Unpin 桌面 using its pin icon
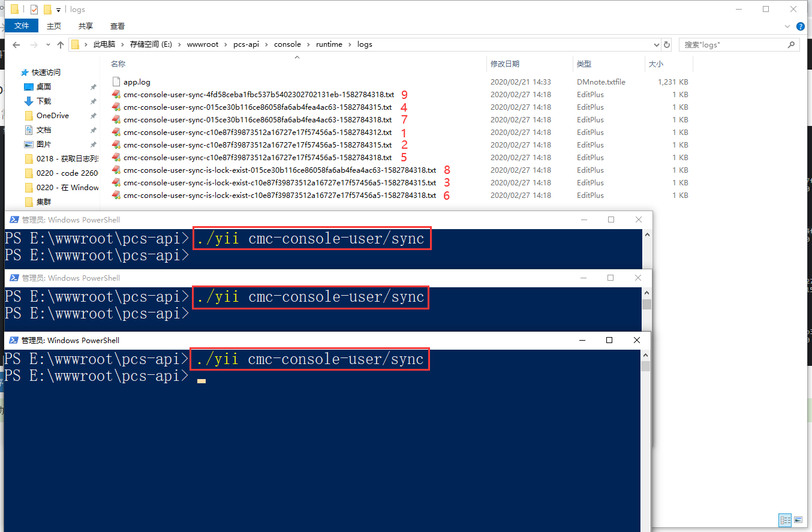This screenshot has width=812, height=532. pyautogui.click(x=93, y=87)
